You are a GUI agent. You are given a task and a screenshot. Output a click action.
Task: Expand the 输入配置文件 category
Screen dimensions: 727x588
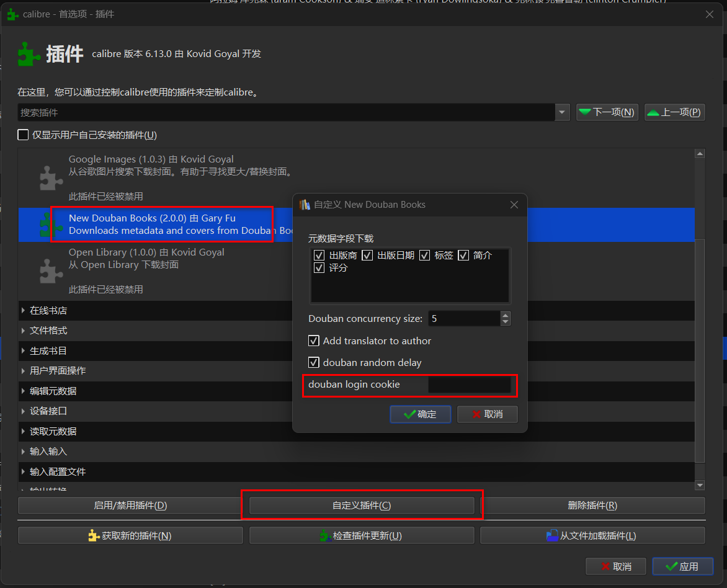(x=23, y=471)
